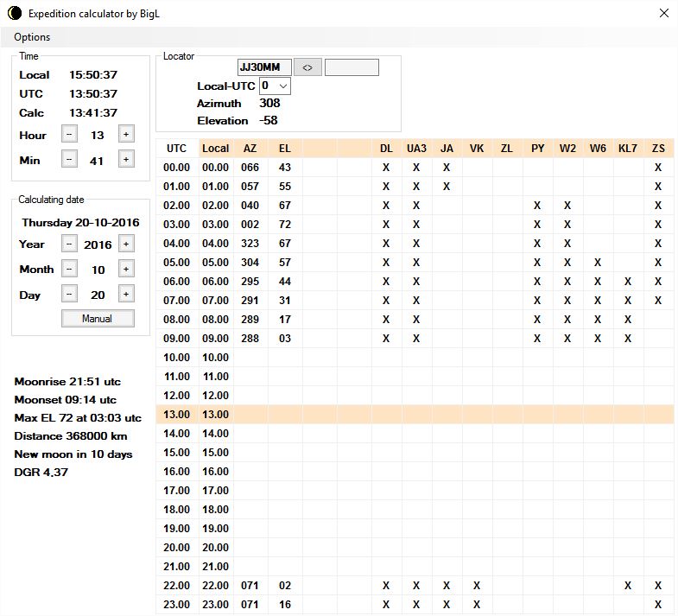Close the Expedition calculator window

coord(663,13)
